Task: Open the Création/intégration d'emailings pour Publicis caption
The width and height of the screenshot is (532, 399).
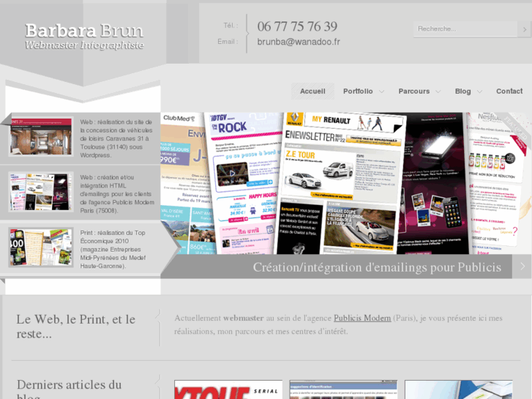Action: point(377,267)
